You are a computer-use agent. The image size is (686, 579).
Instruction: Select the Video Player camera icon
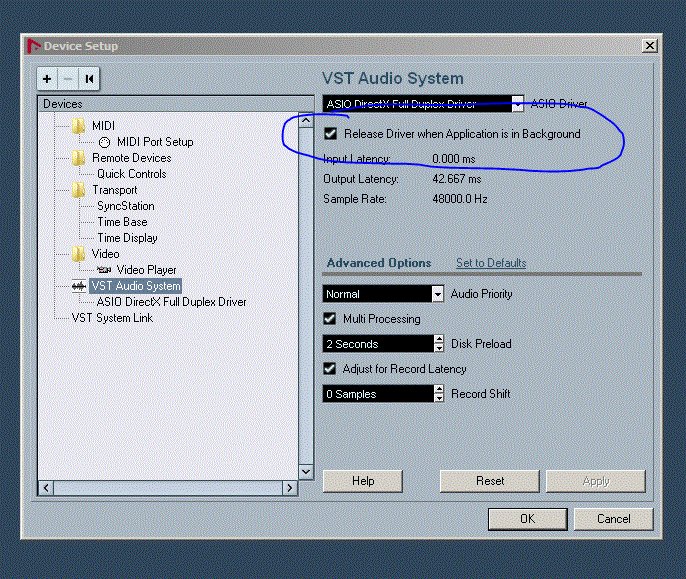[104, 270]
